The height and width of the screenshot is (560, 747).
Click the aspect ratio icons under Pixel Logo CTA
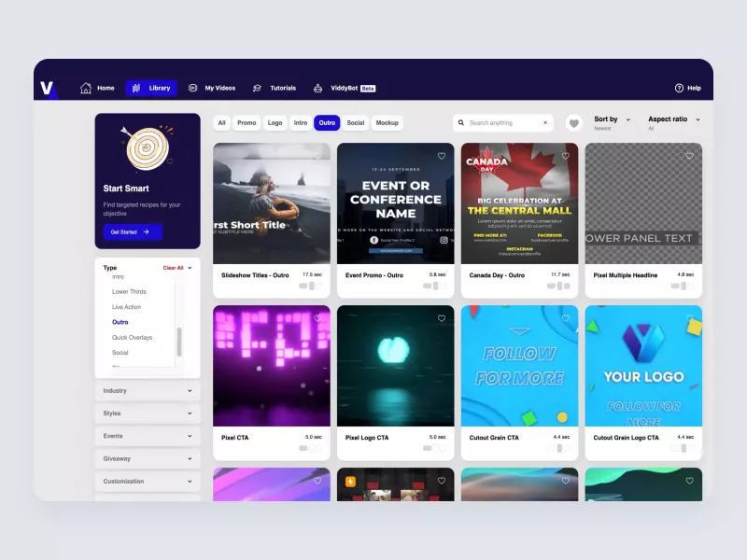434,448
